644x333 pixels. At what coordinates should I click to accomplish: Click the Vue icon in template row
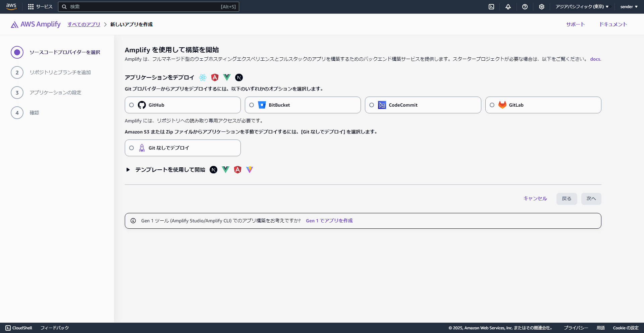point(225,170)
